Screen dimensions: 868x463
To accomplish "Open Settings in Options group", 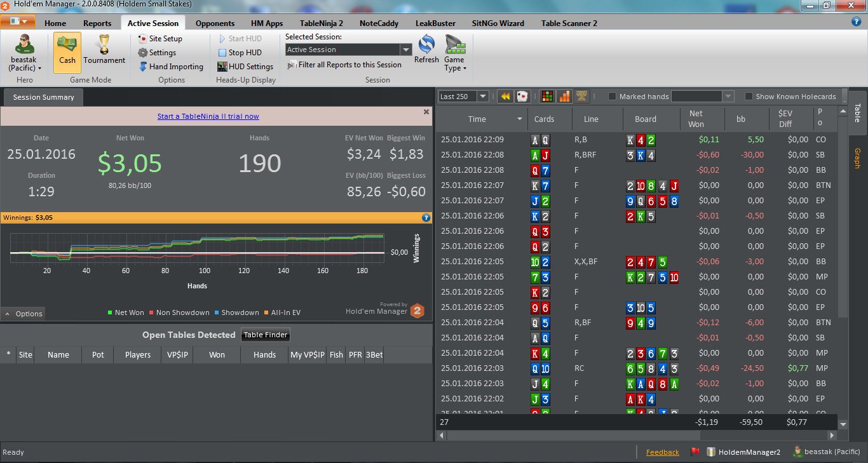I will (157, 53).
